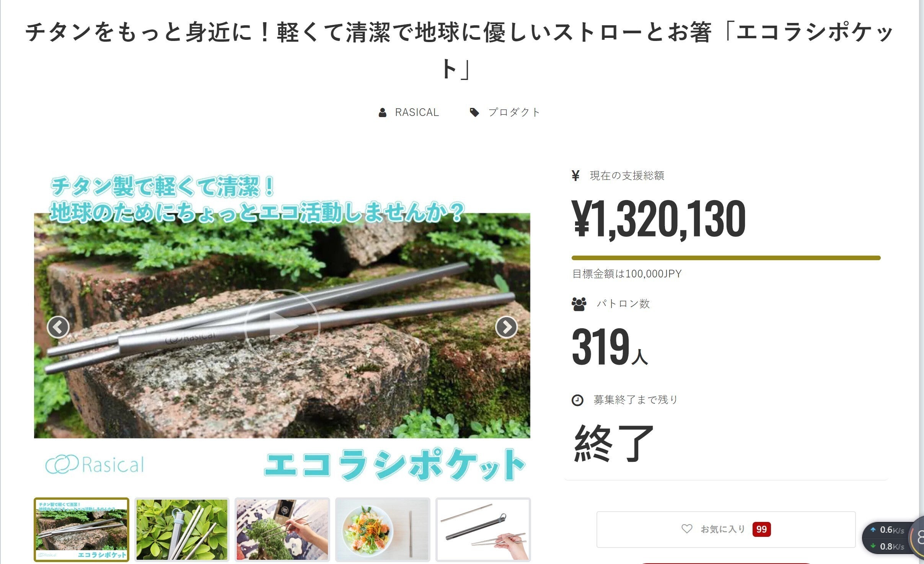Click the funding progress bar
The image size is (924, 564).
726,258
